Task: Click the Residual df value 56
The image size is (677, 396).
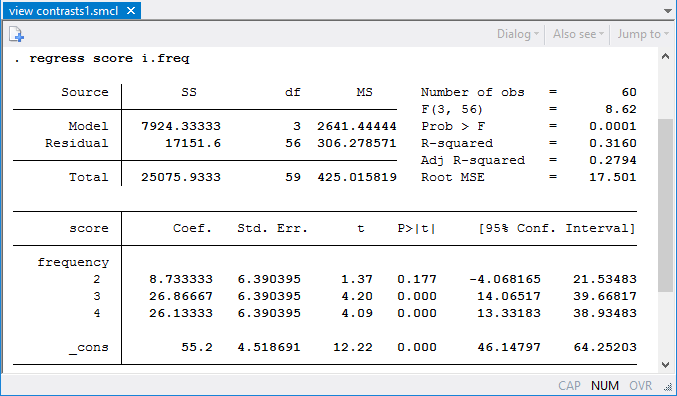Action: [x=293, y=143]
